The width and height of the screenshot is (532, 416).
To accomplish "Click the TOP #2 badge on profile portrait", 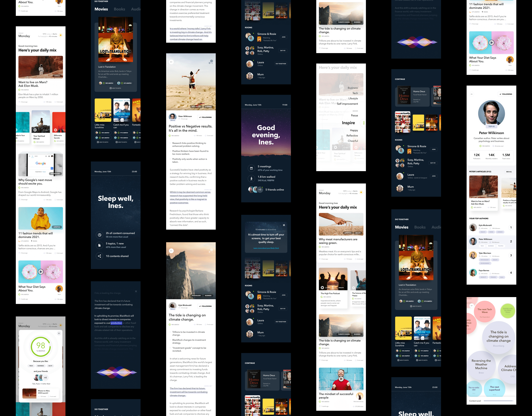I will coord(491,126).
